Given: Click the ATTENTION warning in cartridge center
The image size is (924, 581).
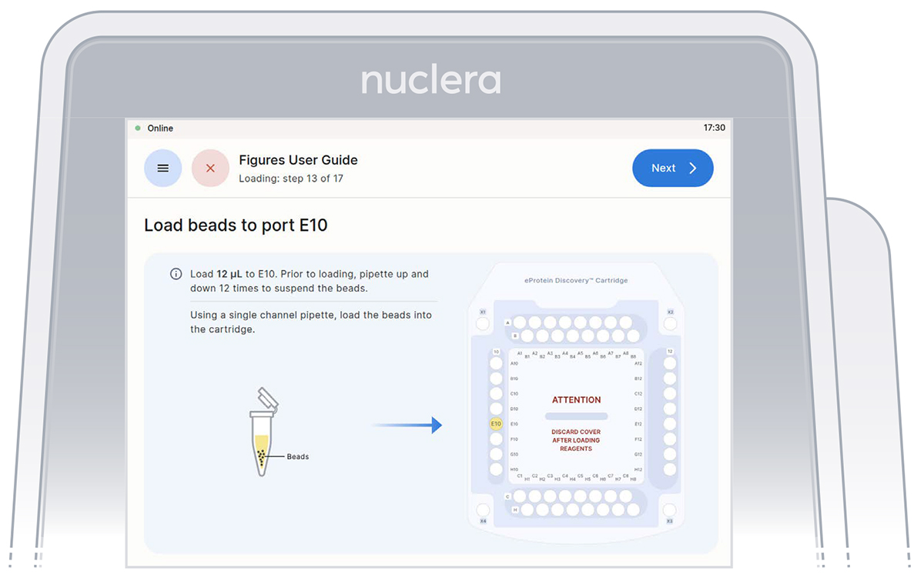Looking at the screenshot, I should [576, 400].
